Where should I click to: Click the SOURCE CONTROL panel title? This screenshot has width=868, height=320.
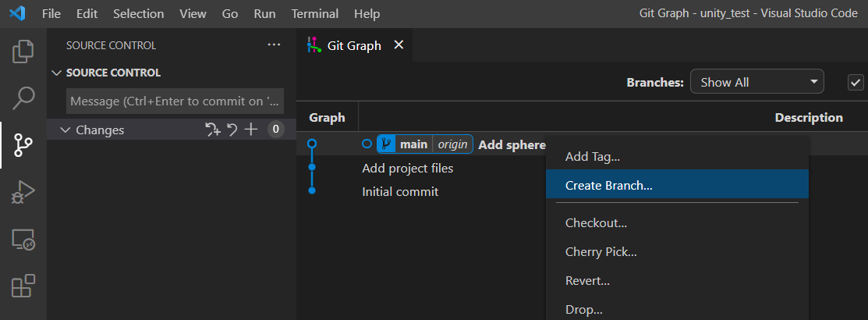coord(112,45)
